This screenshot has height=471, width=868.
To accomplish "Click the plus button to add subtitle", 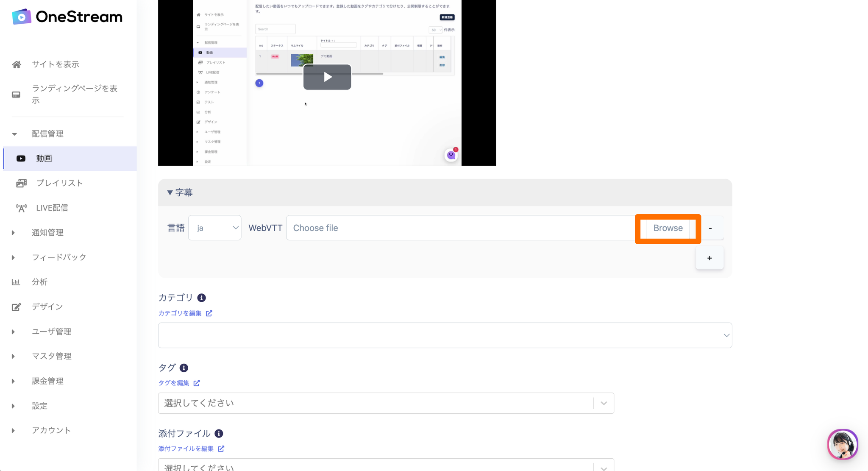I will [709, 258].
